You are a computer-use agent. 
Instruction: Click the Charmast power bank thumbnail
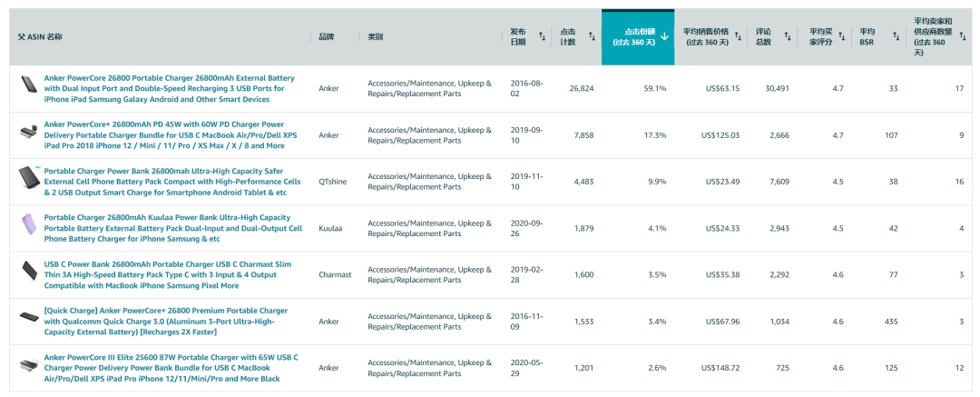point(29,272)
